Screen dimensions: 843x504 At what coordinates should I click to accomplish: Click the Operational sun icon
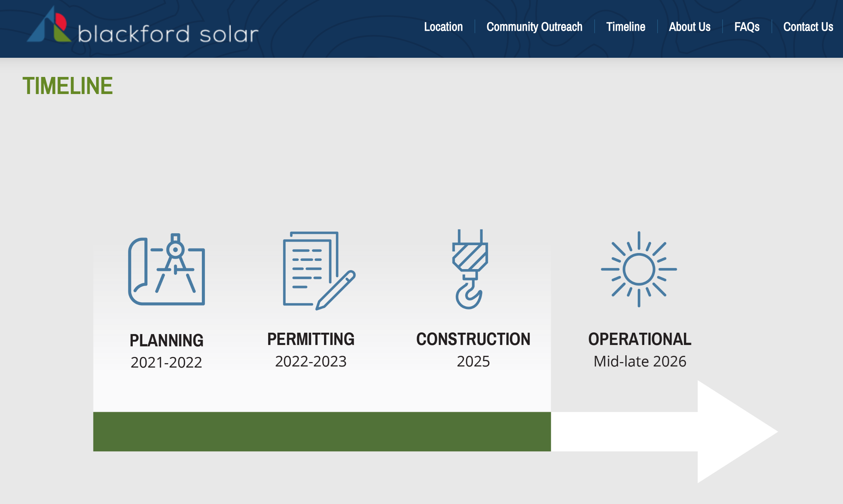tap(639, 269)
